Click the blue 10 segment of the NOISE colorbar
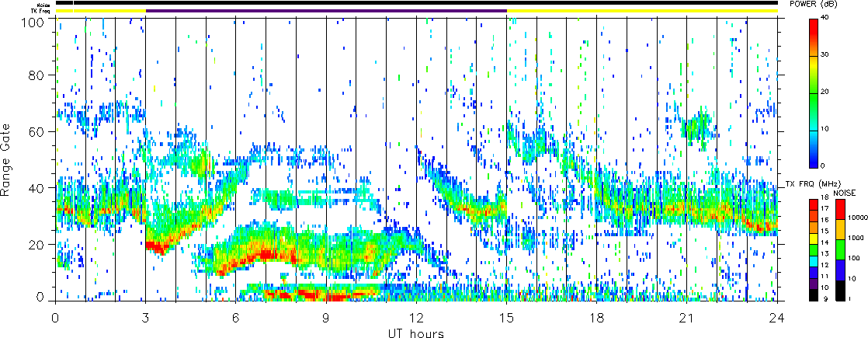868x338 pixels. [x=840, y=270]
